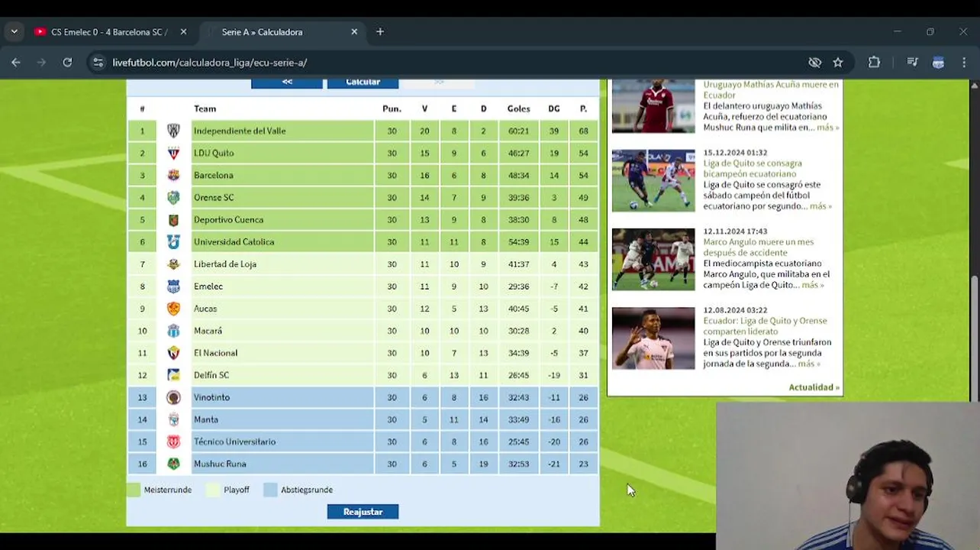980x550 pixels.
Task: Expand the tab search dropdown arrow
Action: [14, 32]
